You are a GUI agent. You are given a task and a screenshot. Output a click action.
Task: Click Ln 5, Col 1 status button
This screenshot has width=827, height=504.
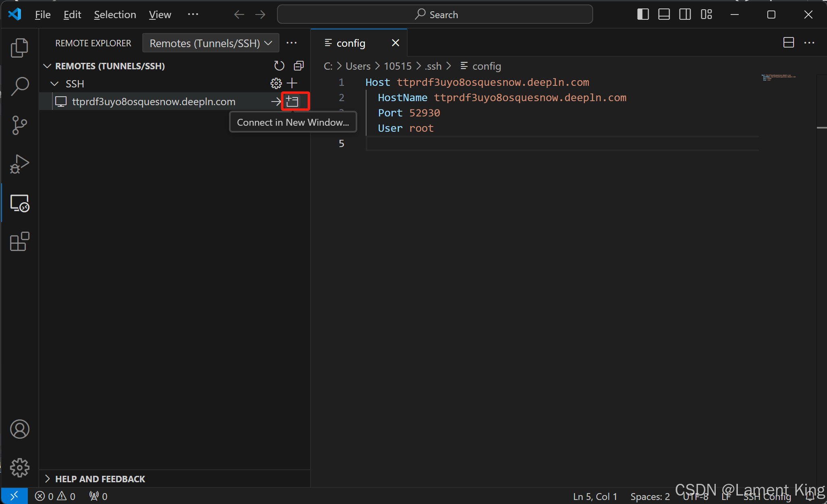[x=595, y=496]
